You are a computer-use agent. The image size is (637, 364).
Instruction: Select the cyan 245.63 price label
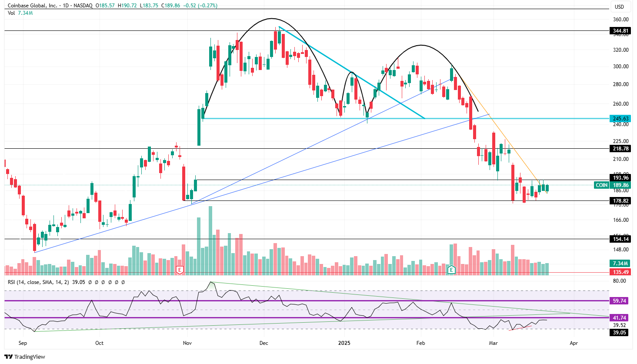(x=620, y=119)
